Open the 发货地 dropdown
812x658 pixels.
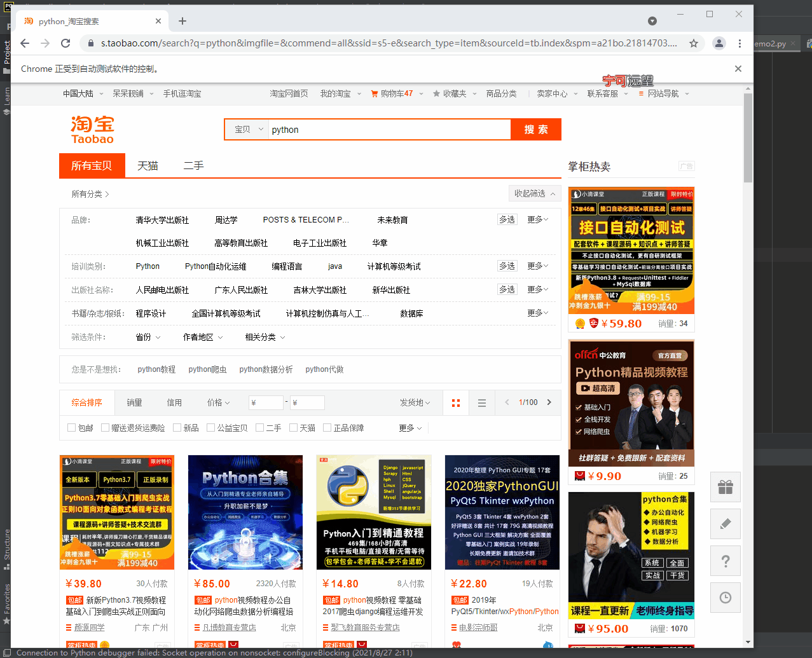415,402
